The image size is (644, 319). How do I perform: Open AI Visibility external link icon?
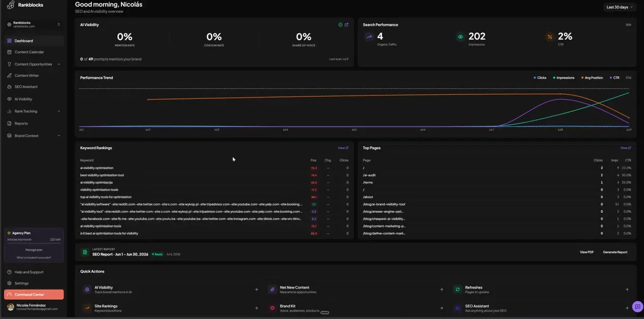pyautogui.click(x=346, y=25)
